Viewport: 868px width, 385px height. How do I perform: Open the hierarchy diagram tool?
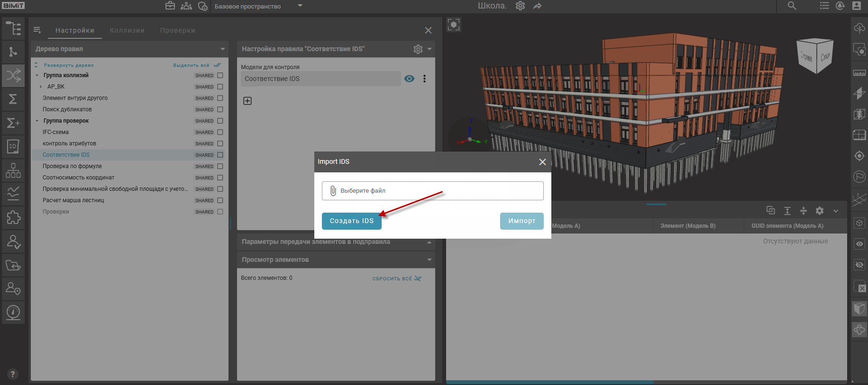pyautogui.click(x=13, y=170)
